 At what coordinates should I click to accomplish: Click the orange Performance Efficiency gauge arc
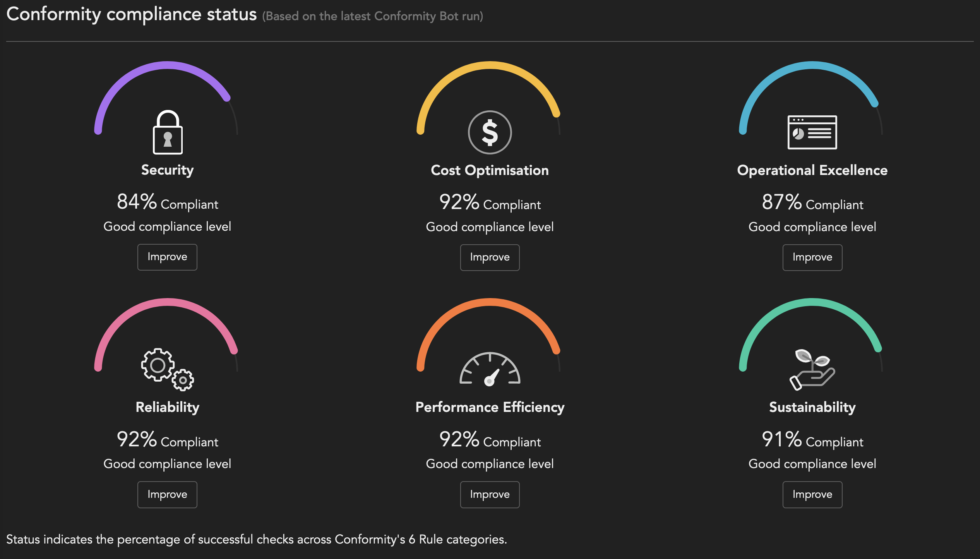pos(490,303)
